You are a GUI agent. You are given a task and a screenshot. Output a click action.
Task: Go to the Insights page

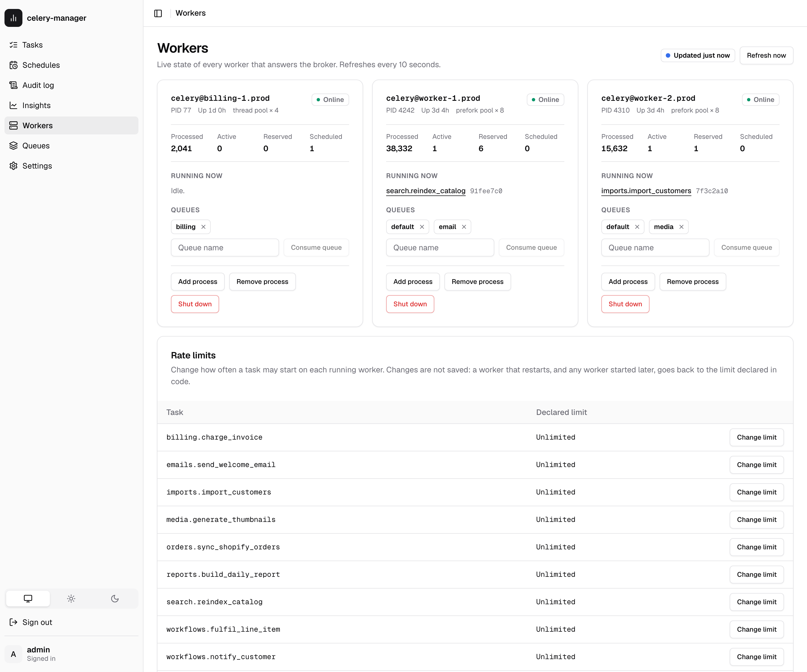coord(71,105)
